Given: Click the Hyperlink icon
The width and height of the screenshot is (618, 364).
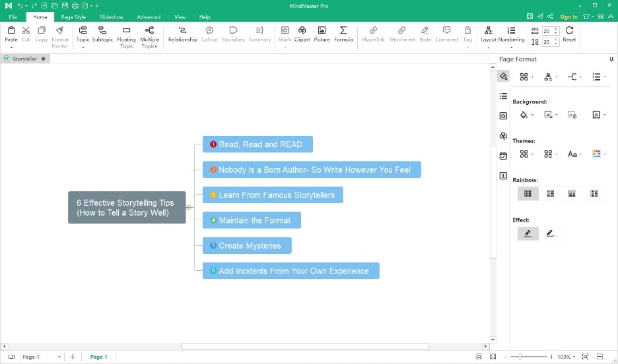Looking at the screenshot, I should 373,30.
